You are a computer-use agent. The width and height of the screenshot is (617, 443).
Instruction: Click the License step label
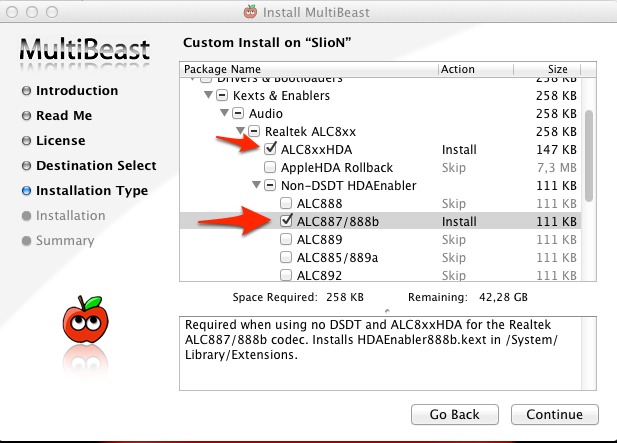point(61,140)
